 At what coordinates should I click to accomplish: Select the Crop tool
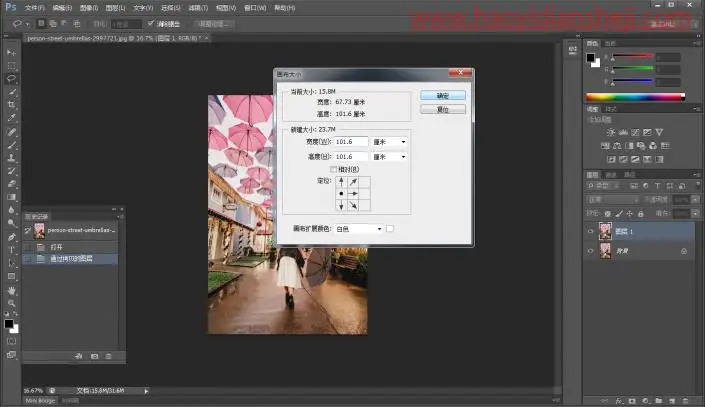tap(11, 105)
